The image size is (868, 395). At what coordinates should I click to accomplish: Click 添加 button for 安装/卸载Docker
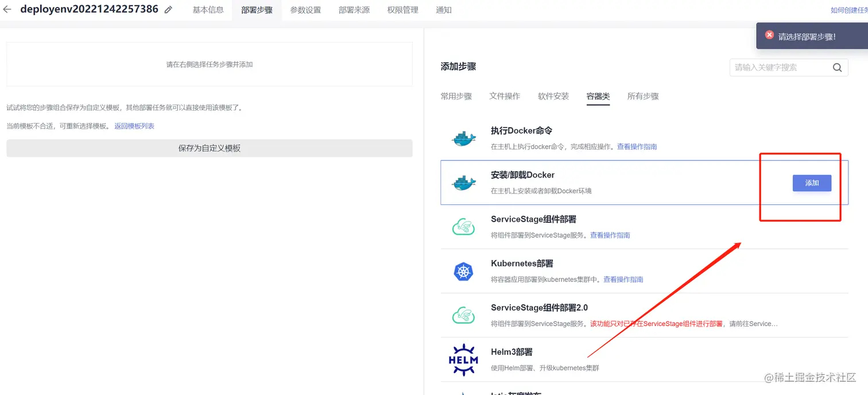[x=812, y=183]
